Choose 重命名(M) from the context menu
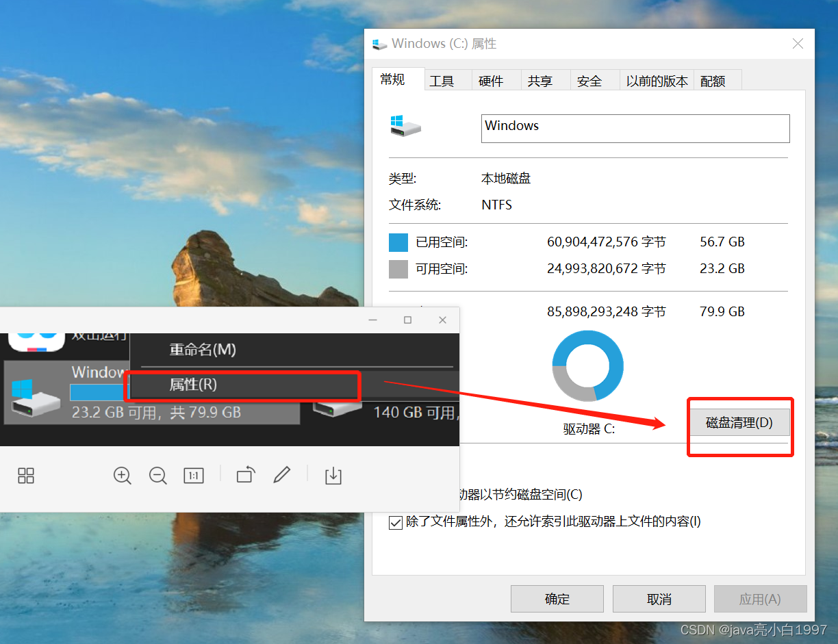This screenshot has height=644, width=838. (203, 350)
